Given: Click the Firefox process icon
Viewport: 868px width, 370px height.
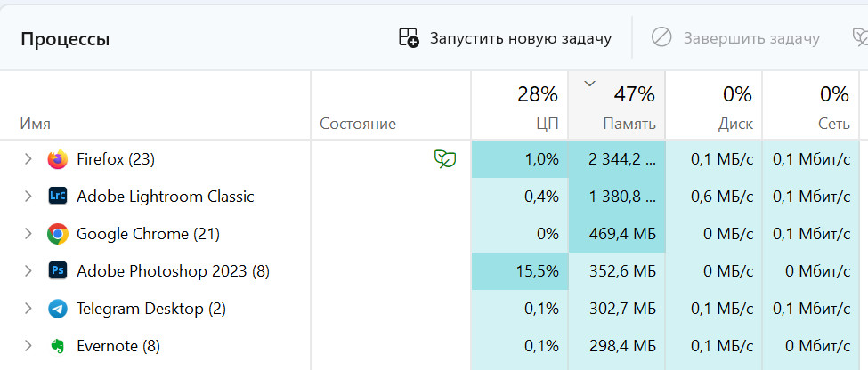Looking at the screenshot, I should tap(58, 159).
